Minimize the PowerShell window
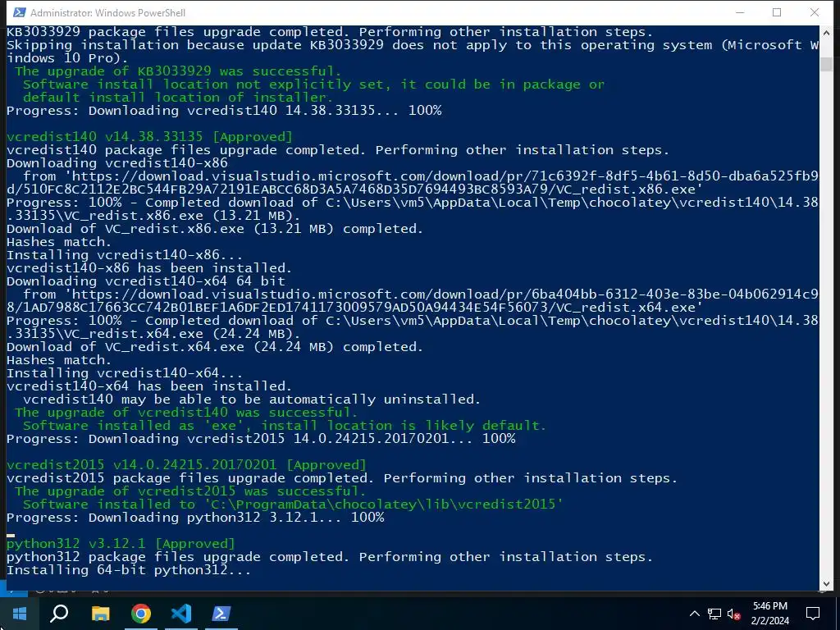This screenshot has height=630, width=840. [740, 12]
